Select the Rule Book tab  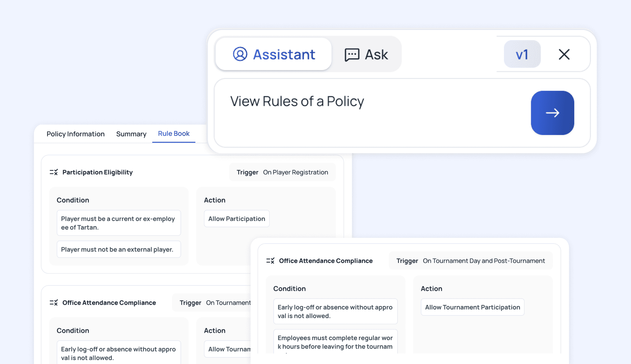174,133
